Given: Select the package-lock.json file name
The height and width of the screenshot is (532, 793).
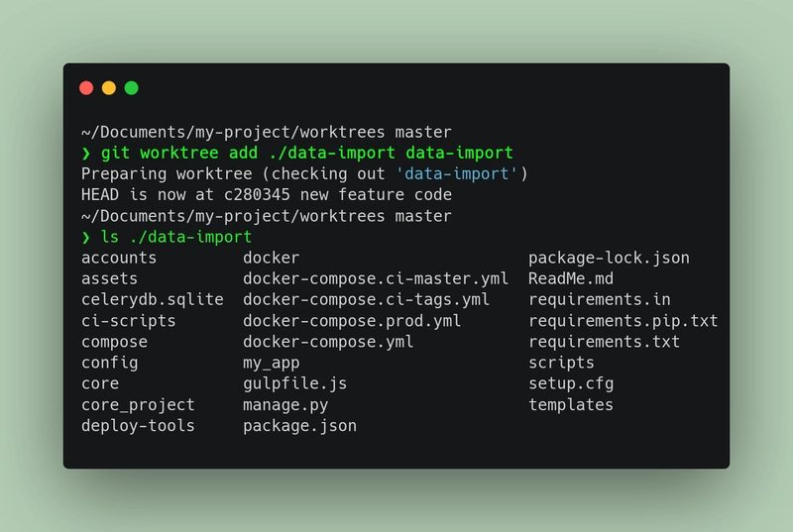Looking at the screenshot, I should [x=609, y=259].
